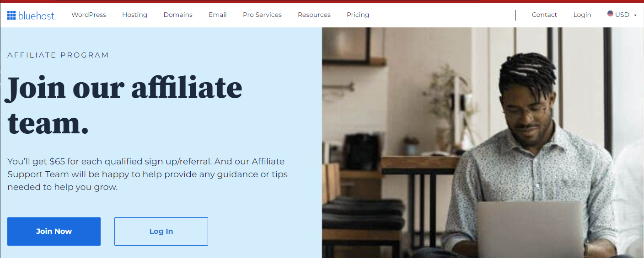Open the Resources menu
The width and height of the screenshot is (644, 258).
314,15
